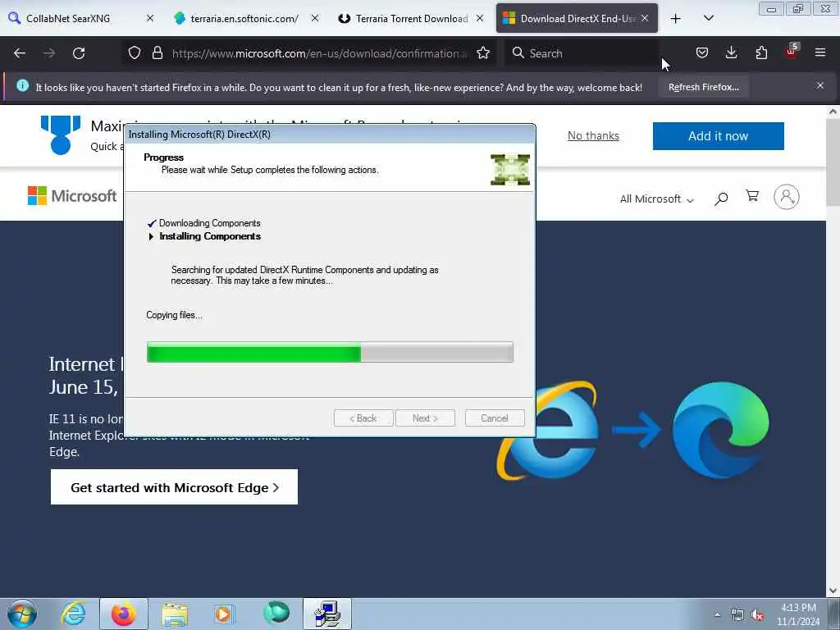The width and height of the screenshot is (840, 630).
Task: View site security via the padlock icon
Action: tap(157, 52)
